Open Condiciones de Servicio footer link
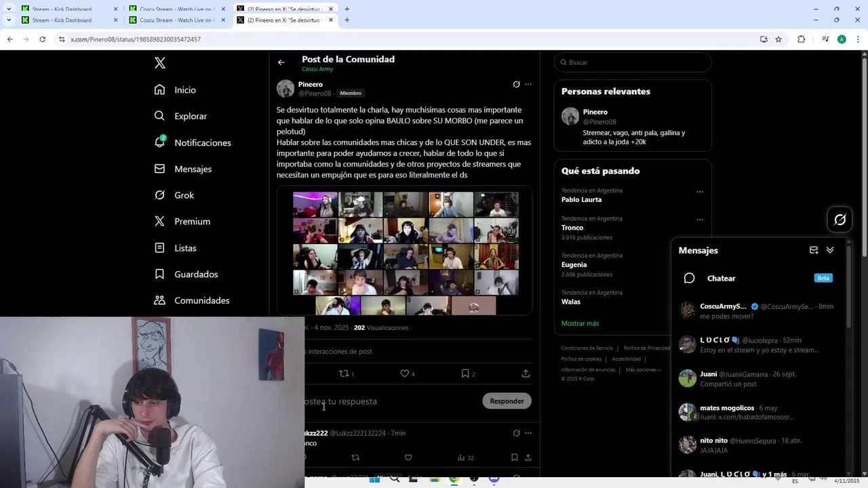868x488 pixels. pyautogui.click(x=587, y=348)
